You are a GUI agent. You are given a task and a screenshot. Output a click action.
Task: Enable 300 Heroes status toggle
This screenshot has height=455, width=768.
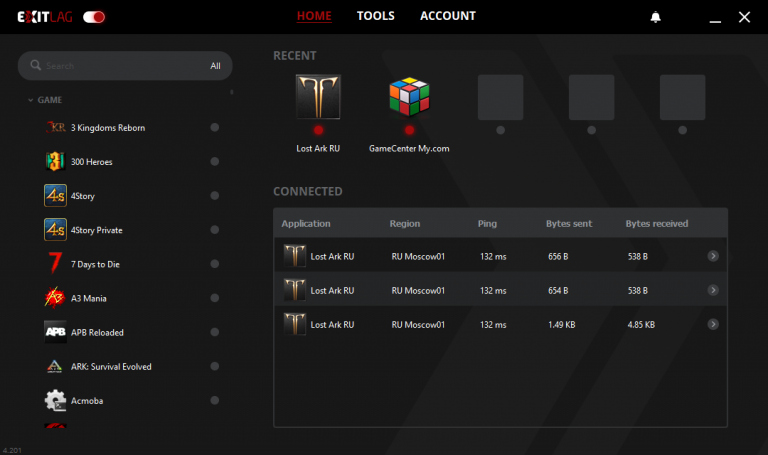tap(215, 162)
